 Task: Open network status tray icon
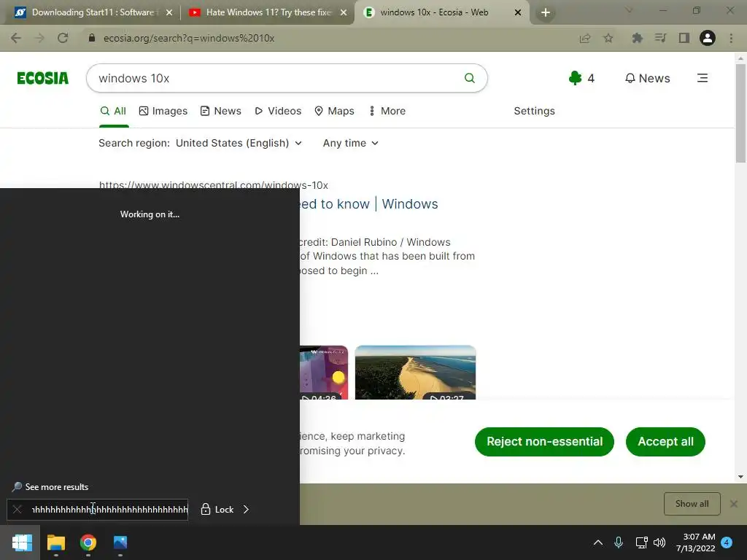(641, 542)
